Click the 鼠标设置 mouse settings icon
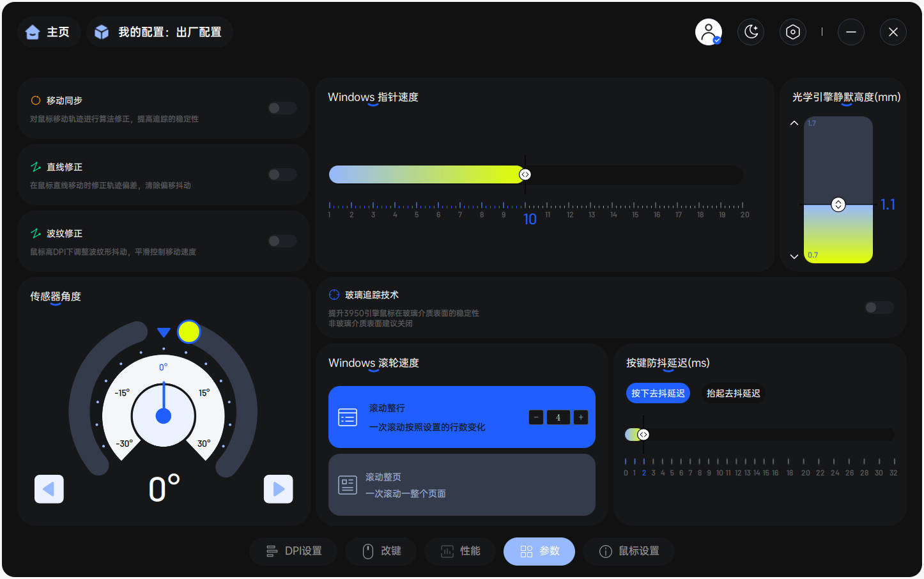 pyautogui.click(x=605, y=551)
